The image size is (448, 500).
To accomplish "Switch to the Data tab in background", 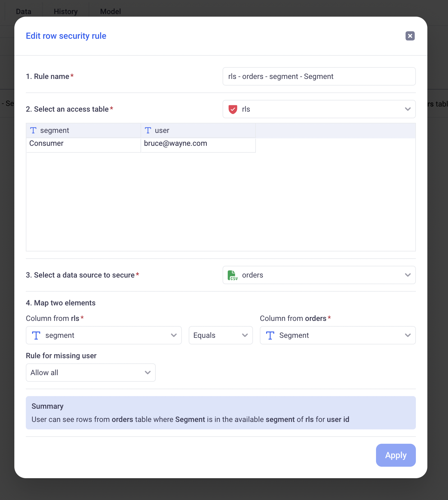I will click(24, 11).
